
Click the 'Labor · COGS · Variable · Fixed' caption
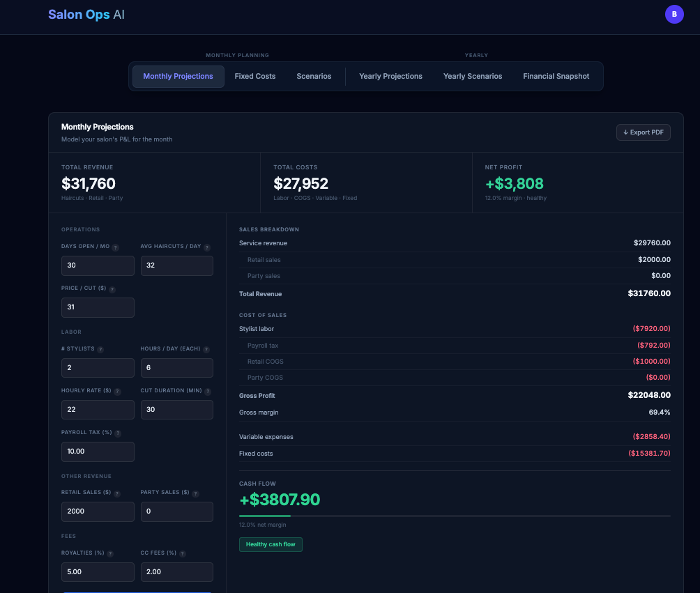click(315, 198)
